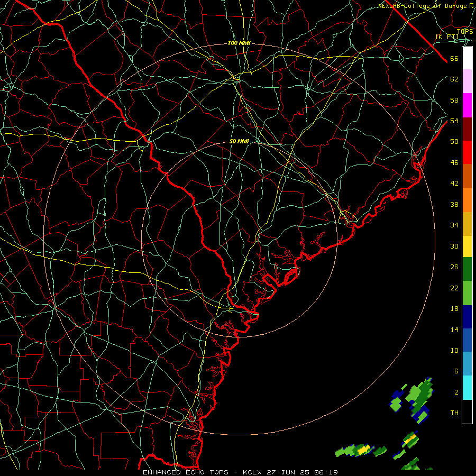This screenshot has height=476, width=476.
Task: Select the dark green legend swatch
Action: [x=467, y=269]
